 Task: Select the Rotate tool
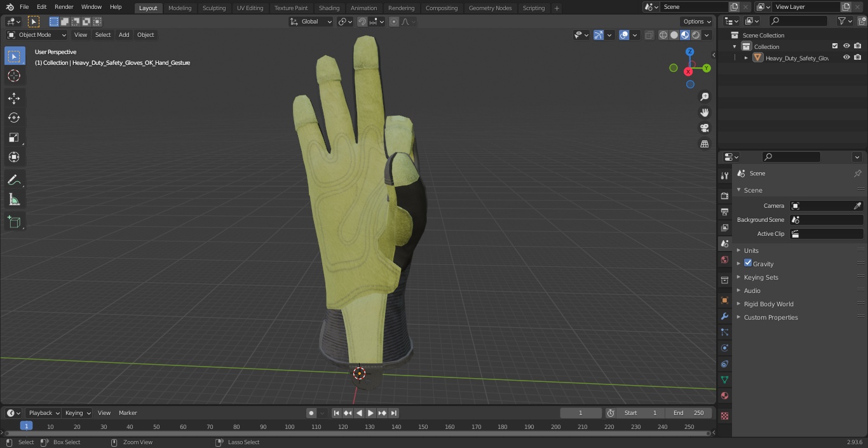14,118
